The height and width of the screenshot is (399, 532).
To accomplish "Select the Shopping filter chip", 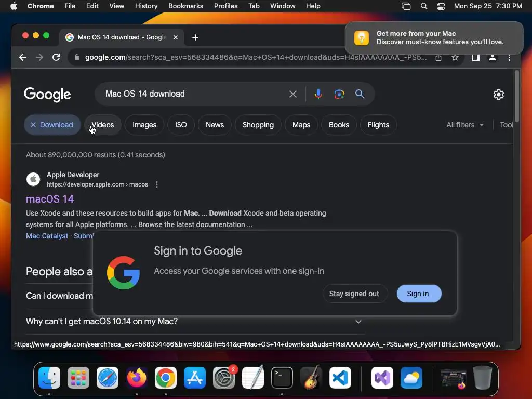I will (258, 125).
